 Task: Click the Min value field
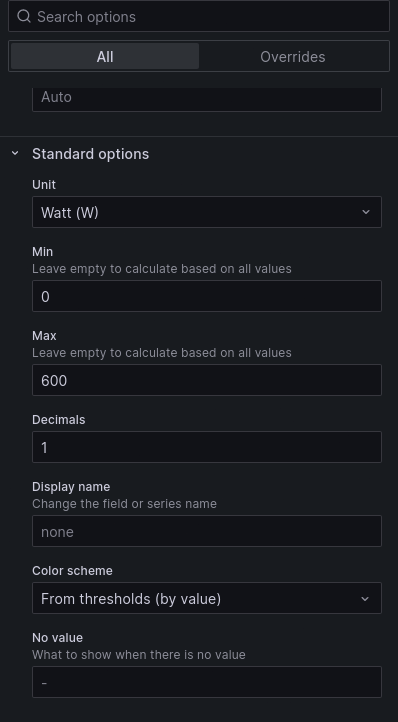click(207, 296)
